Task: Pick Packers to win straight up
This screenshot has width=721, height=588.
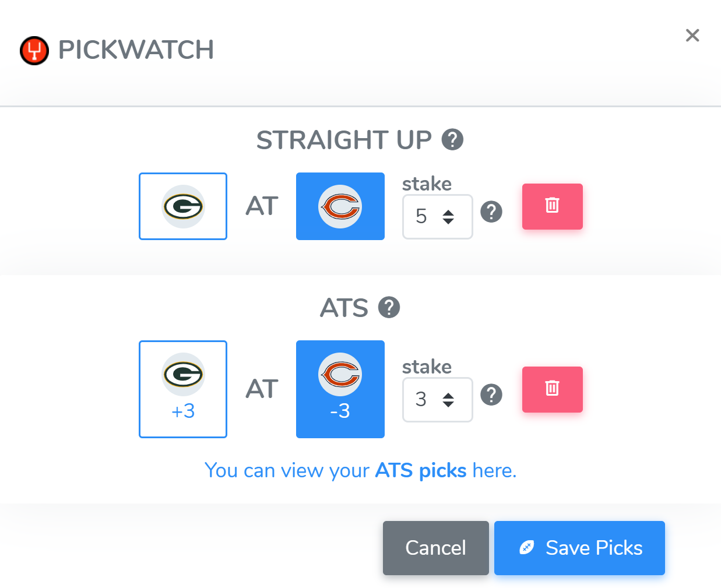Action: click(x=183, y=206)
